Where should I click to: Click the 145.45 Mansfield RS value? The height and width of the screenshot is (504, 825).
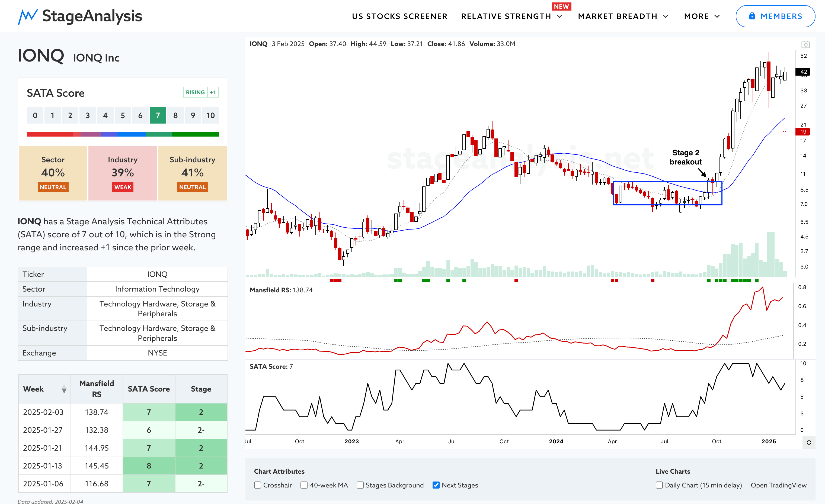click(97, 466)
